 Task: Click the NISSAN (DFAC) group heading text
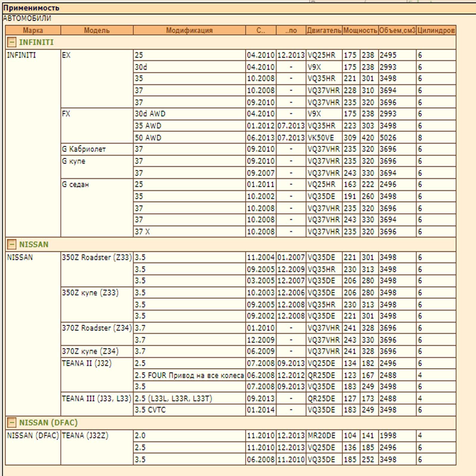(x=48, y=422)
